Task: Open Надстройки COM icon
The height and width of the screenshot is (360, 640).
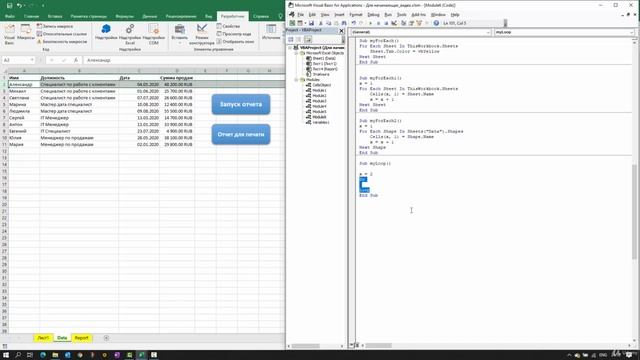Action: click(153, 34)
